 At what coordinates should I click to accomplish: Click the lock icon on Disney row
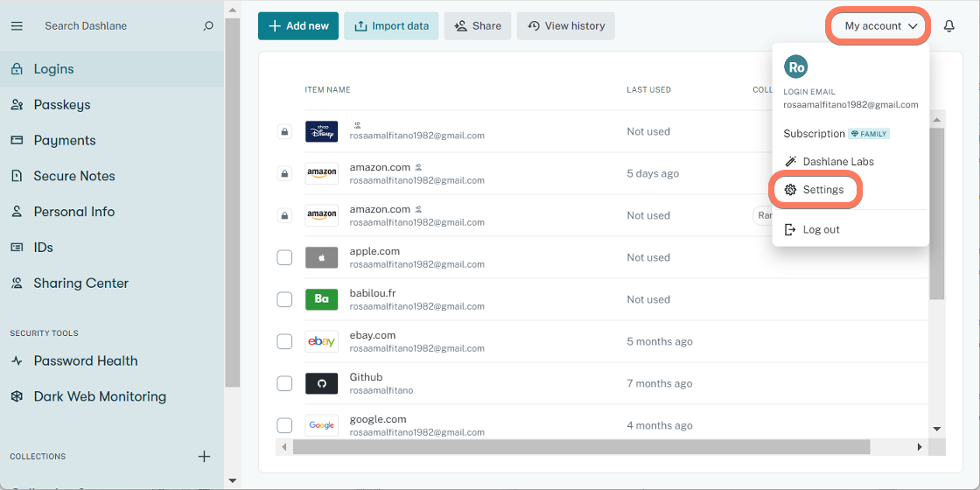284,131
